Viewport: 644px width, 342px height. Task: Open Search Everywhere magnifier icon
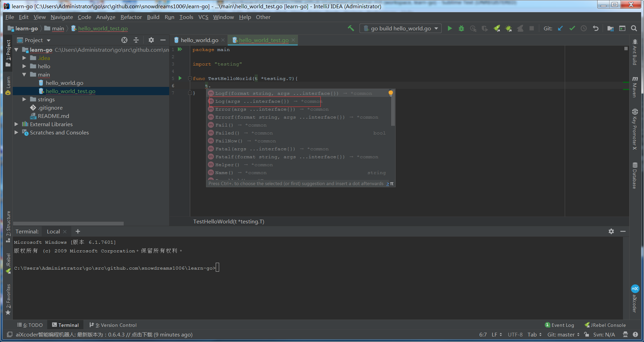[x=634, y=29]
